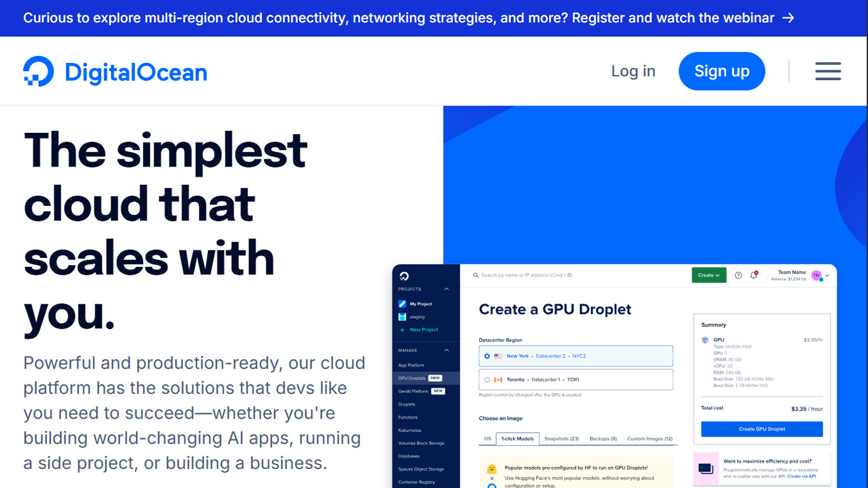This screenshot has width=868, height=488.
Task: Click the DigitalOcean wordmark
Action: pos(136,72)
